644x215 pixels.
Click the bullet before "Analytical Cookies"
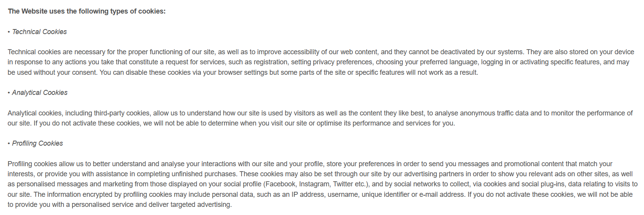9,93
